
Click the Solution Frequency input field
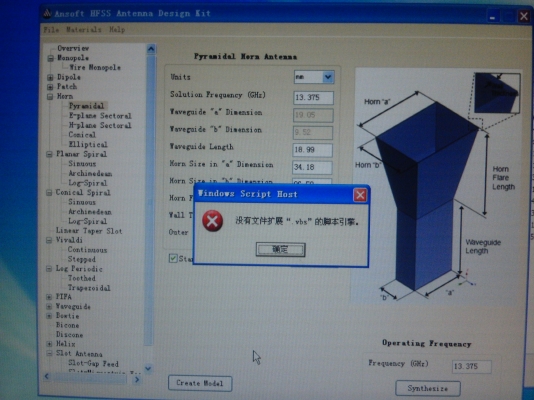313,98
